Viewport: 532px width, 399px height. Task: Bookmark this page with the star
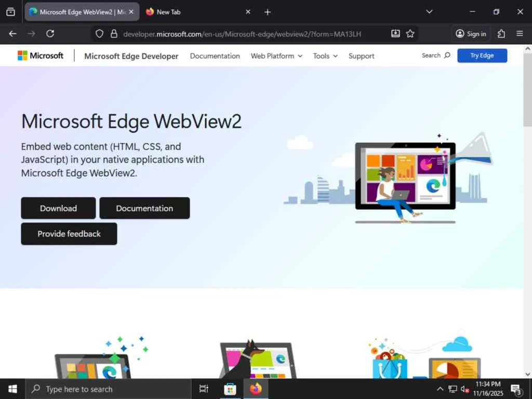[x=410, y=34]
